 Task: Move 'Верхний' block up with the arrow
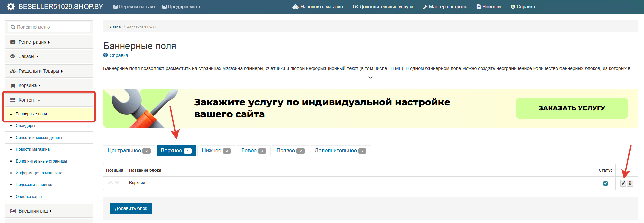click(x=110, y=183)
